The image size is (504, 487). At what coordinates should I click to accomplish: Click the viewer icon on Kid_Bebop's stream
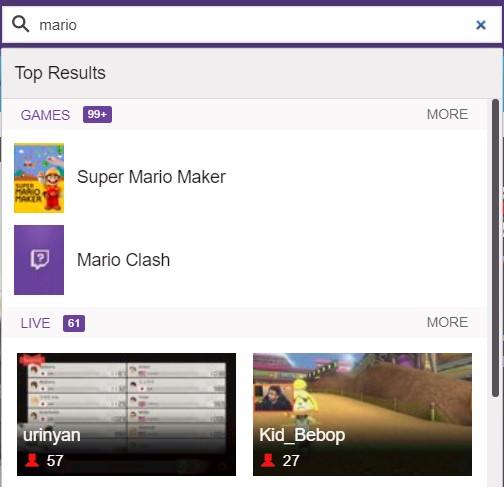[x=268, y=460]
